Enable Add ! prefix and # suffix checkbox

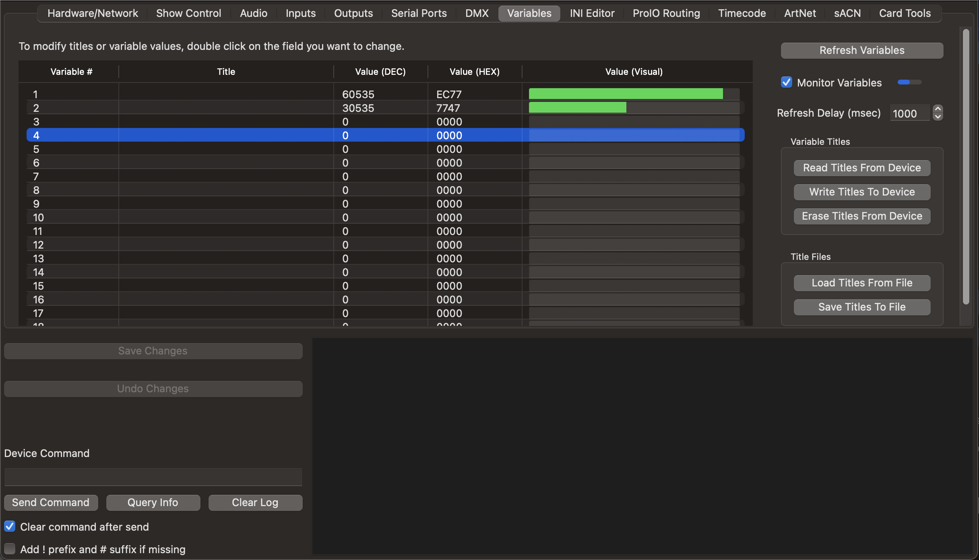[x=10, y=549]
